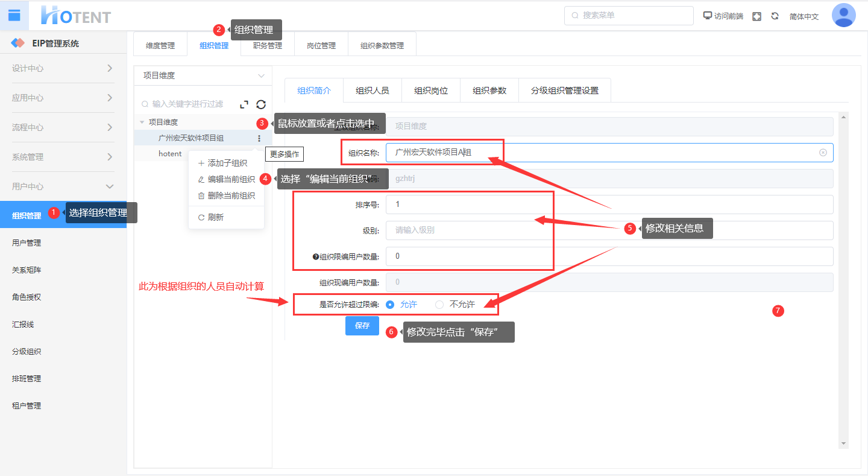Click the EIP管理系统 logo icon

pyautogui.click(x=18, y=43)
